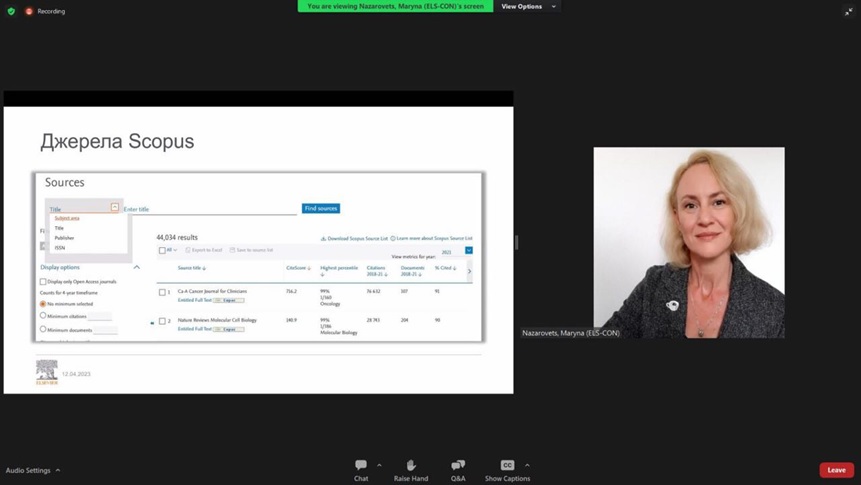Select Minimum documents radio button
This screenshot has height=485, width=861.
[43, 330]
